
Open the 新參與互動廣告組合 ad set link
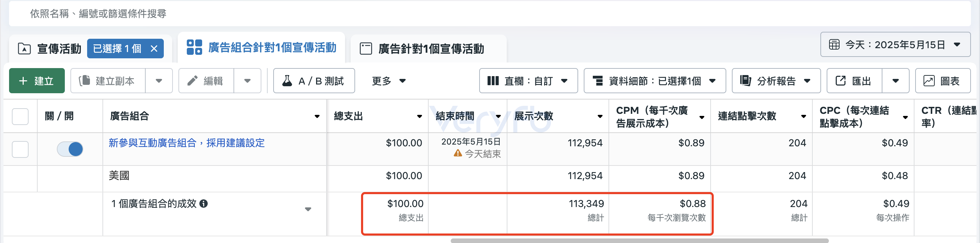point(186,143)
